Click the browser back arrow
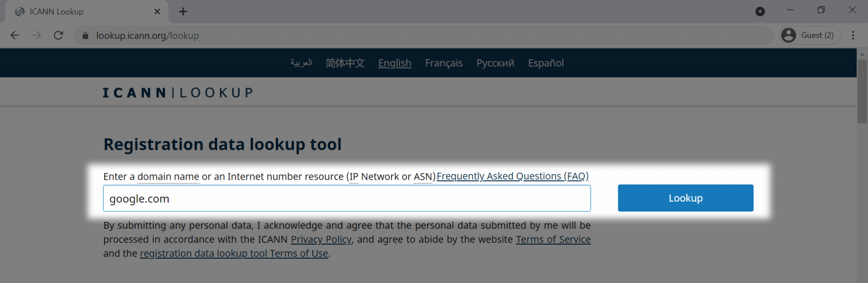The image size is (868, 283). (x=15, y=36)
